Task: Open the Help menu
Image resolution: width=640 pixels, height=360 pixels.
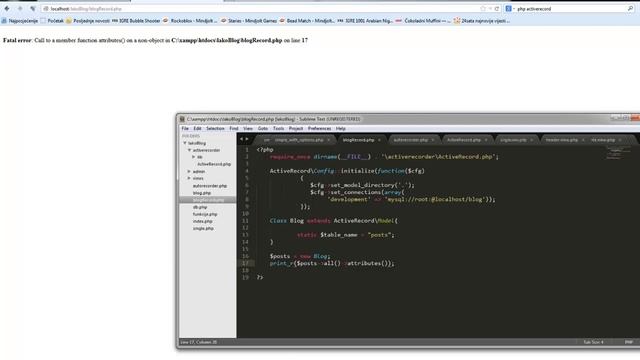Action: [x=341, y=129]
